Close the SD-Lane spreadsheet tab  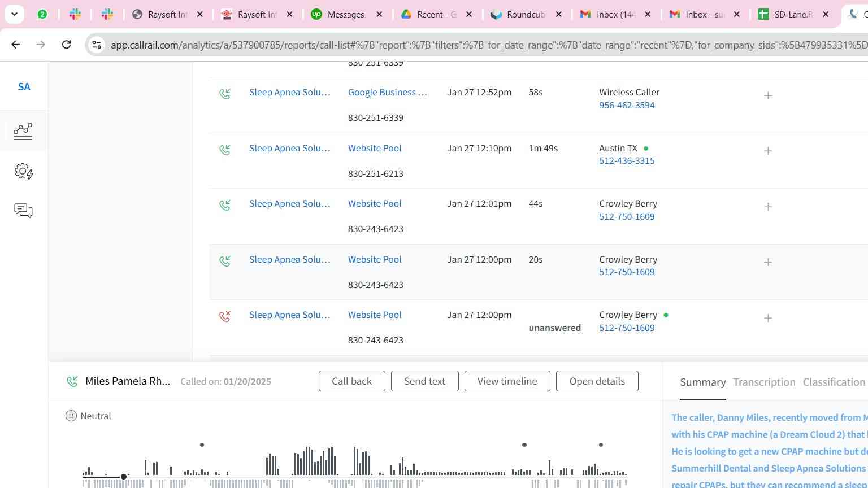coord(826,14)
